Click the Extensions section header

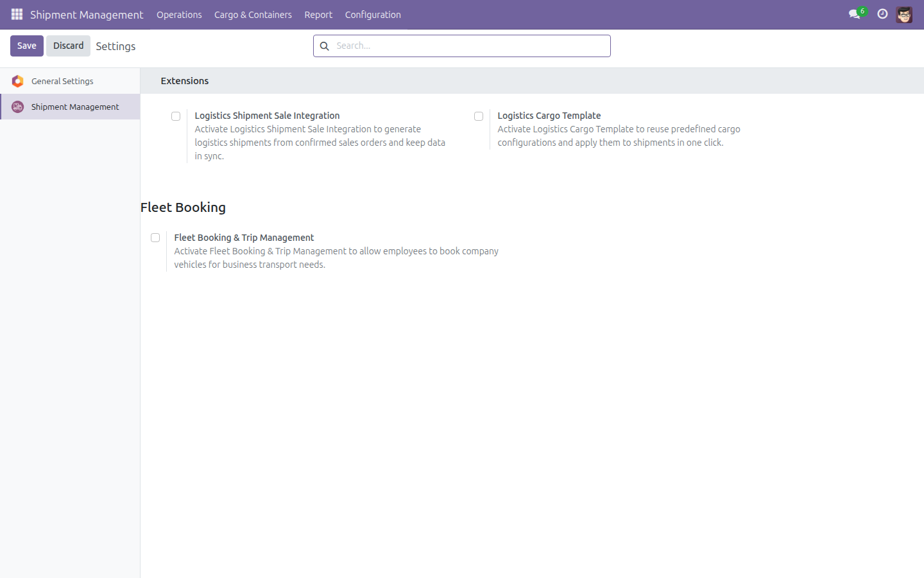pyautogui.click(x=185, y=81)
